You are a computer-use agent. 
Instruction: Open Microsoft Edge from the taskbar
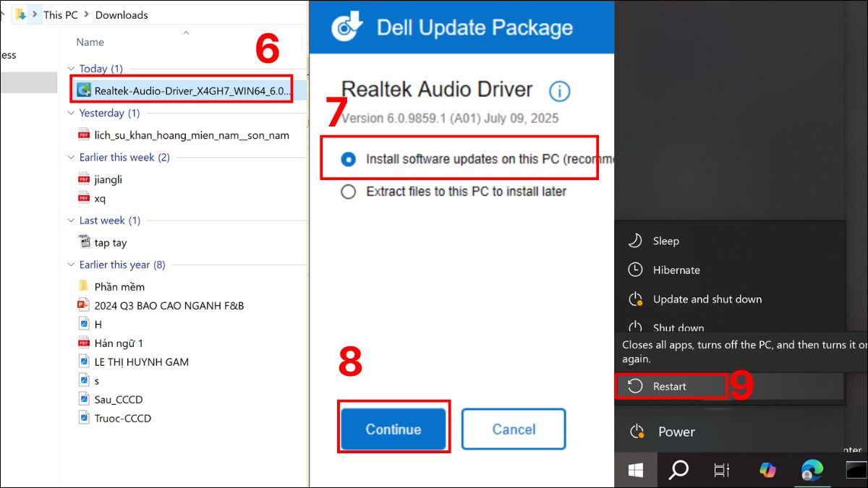(812, 470)
